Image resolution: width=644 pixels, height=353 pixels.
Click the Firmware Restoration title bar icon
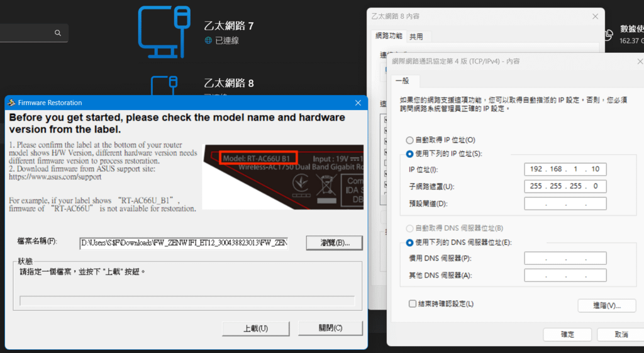coord(11,103)
